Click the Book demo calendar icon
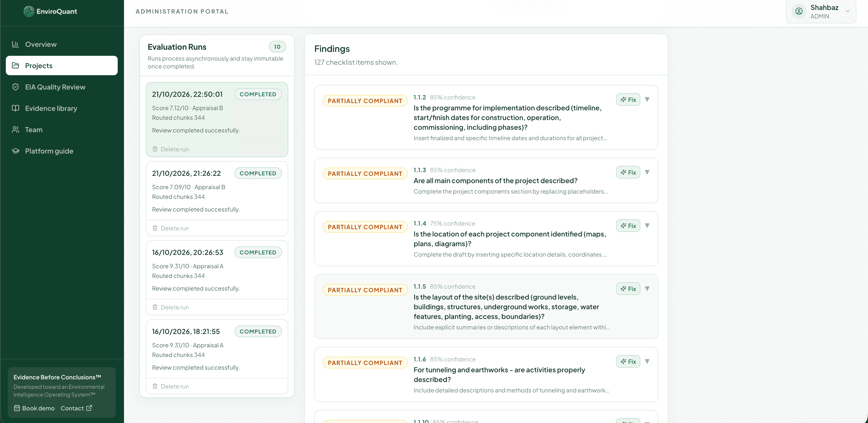 coord(17,408)
